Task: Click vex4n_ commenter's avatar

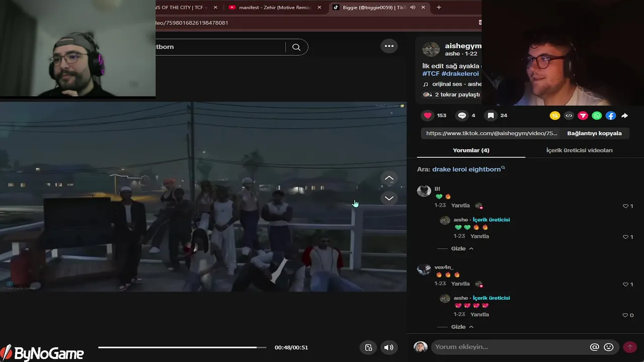Action: click(424, 269)
